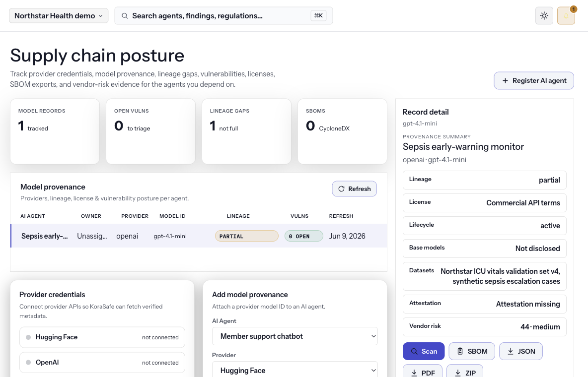Viewport: 588px width, 377px height.
Task: Open the notifications bell
Action: click(566, 16)
